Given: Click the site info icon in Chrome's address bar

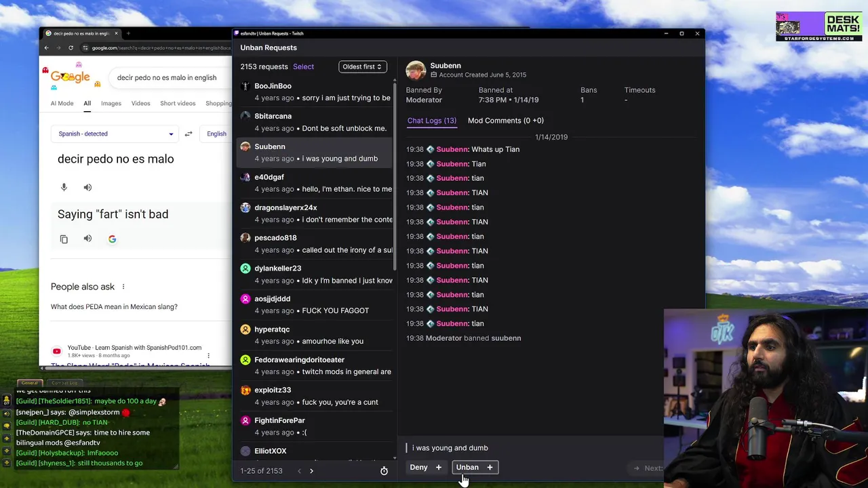Looking at the screenshot, I should click(85, 48).
